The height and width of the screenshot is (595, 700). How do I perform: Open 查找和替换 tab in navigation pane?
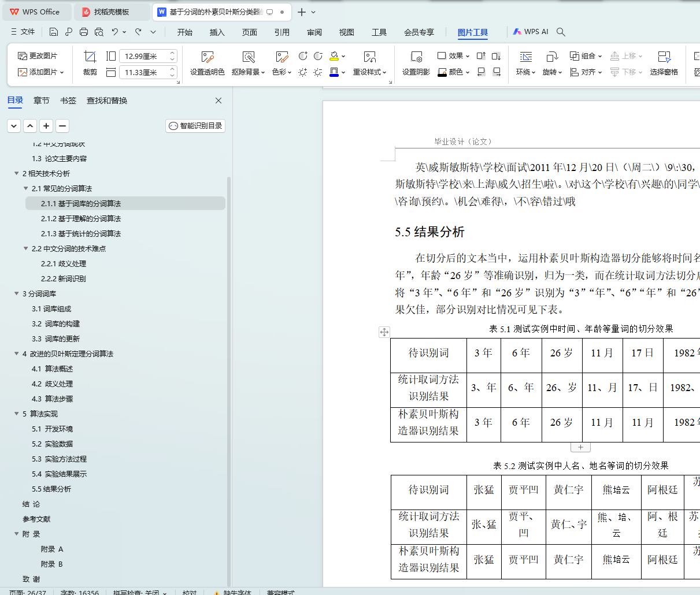coord(107,101)
